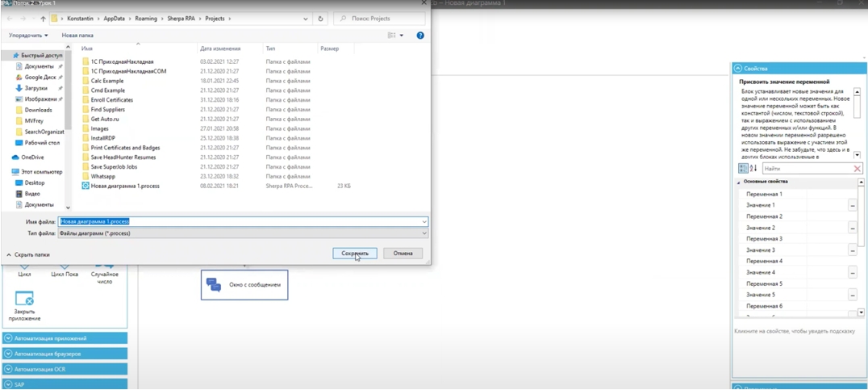
Task: Clear the properties search field
Action: pos(857,169)
